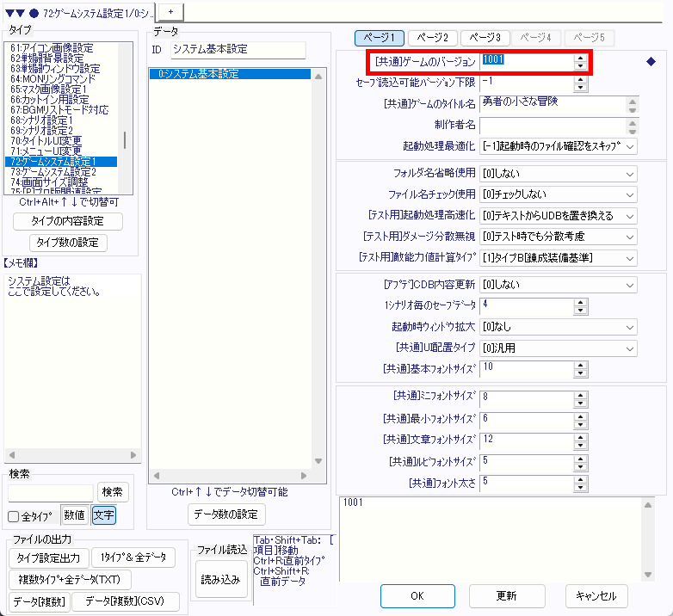This screenshot has width=673, height=616.
Task: Increase 1シナリオ毎のセーブデータ with up arrow
Action: click(581, 301)
